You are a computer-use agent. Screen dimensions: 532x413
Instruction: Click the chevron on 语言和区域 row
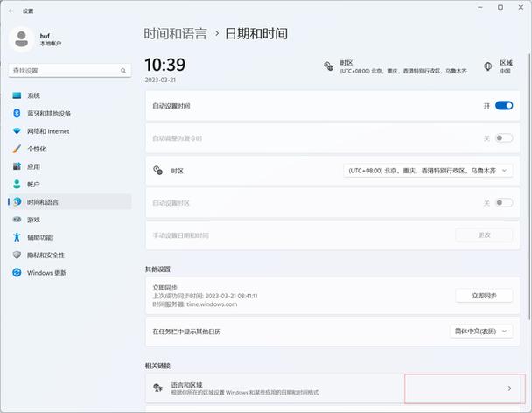tap(509, 388)
